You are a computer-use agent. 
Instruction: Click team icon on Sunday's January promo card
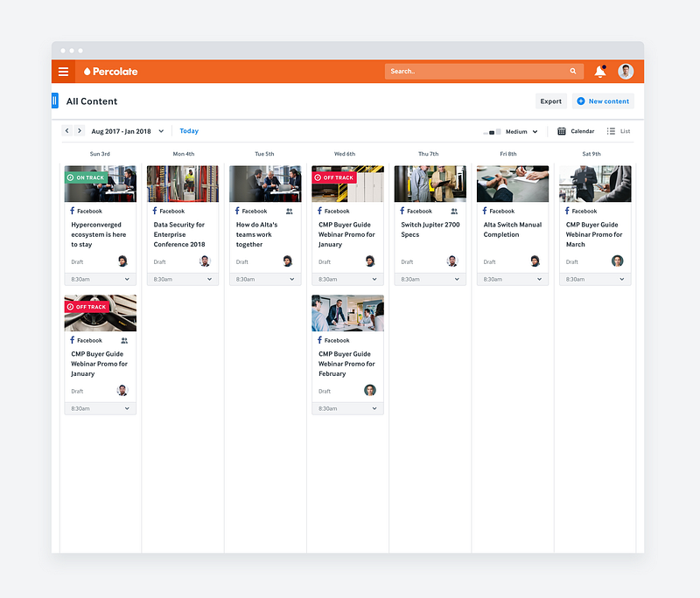[x=124, y=340]
